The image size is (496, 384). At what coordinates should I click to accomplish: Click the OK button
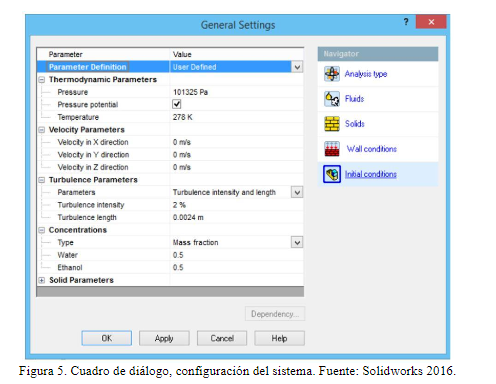click(107, 338)
